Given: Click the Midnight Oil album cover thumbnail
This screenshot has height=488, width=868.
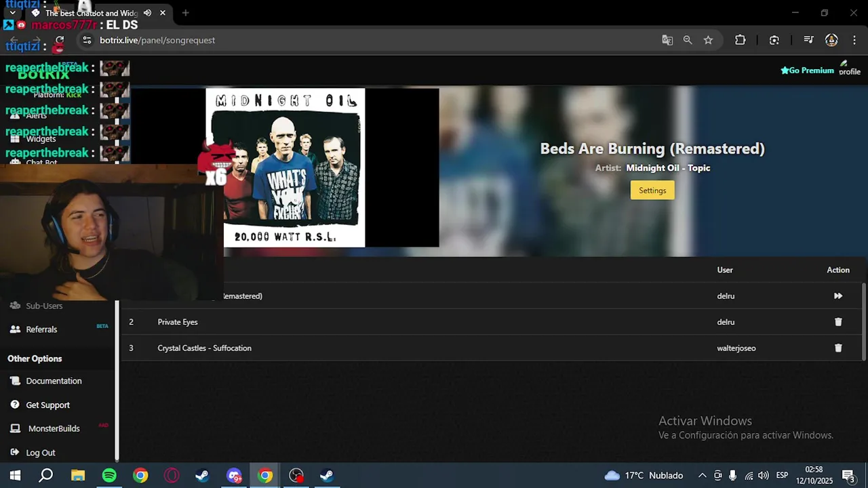Looking at the screenshot, I should click(285, 168).
